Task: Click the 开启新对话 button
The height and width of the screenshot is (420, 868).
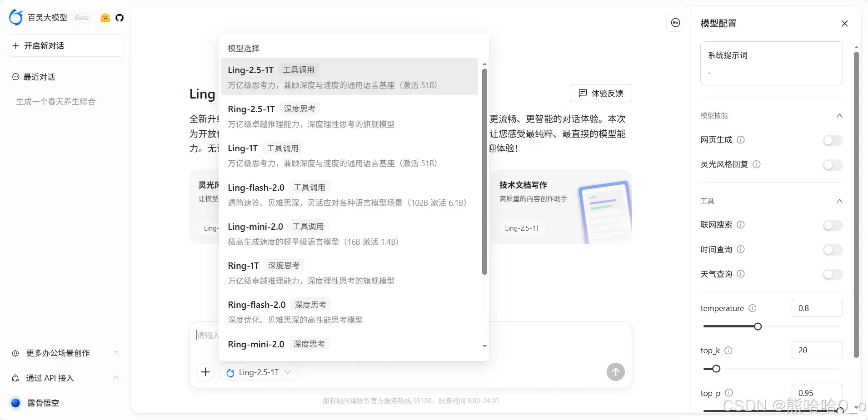Action: (x=65, y=45)
